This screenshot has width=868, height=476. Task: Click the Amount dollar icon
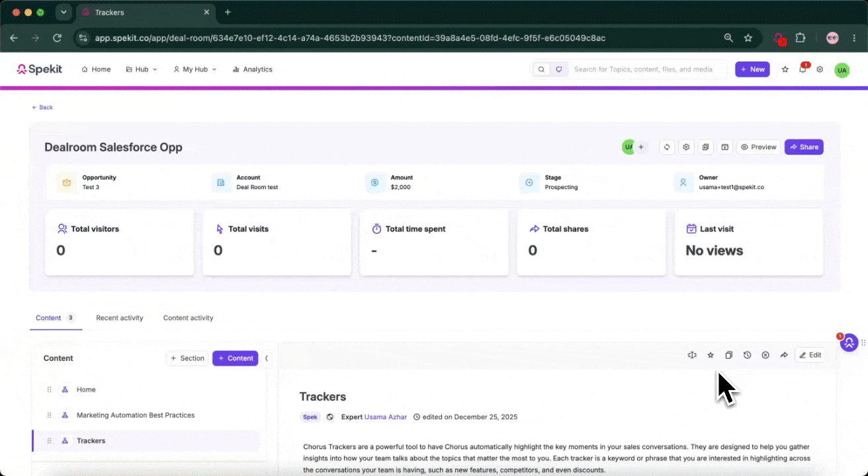pos(375,182)
